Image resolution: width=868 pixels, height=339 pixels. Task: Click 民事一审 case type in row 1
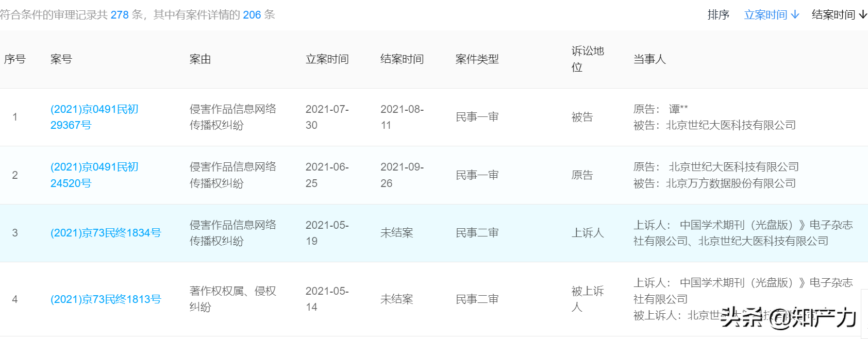coord(477,117)
